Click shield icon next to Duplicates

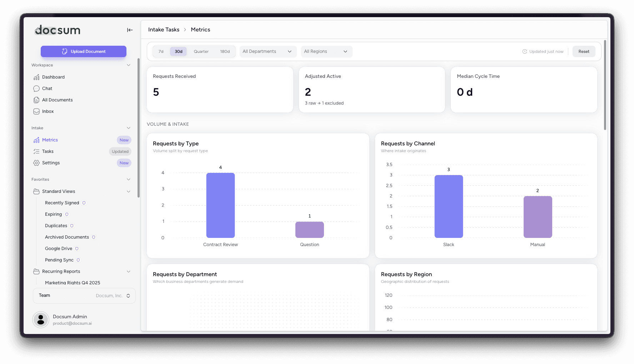tap(72, 226)
